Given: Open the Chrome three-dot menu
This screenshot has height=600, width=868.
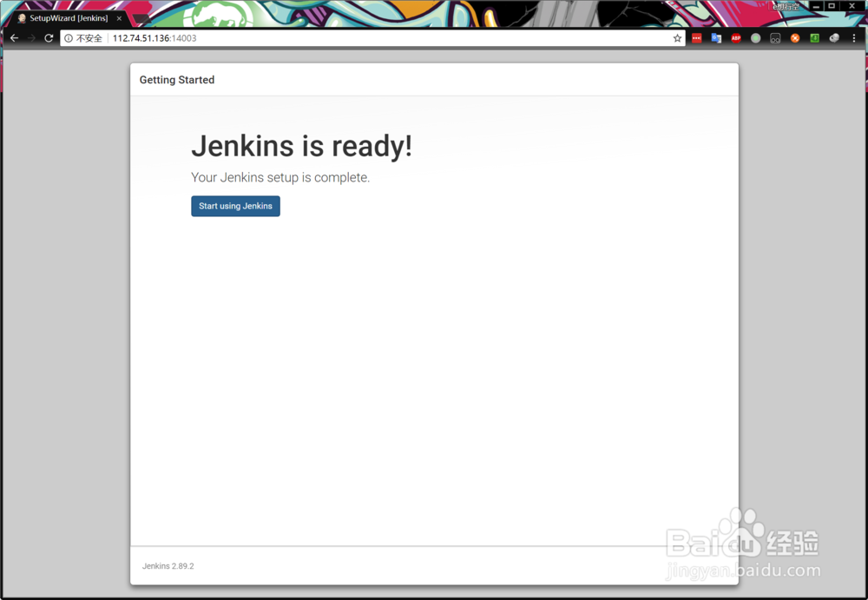Looking at the screenshot, I should (x=854, y=38).
